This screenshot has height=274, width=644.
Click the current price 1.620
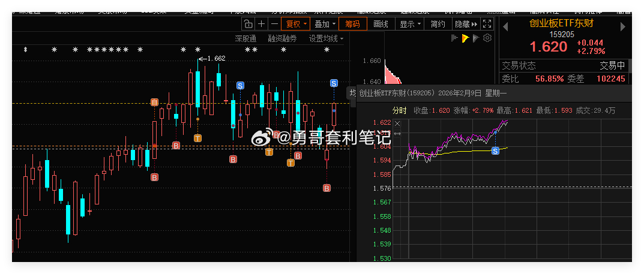pyautogui.click(x=549, y=47)
